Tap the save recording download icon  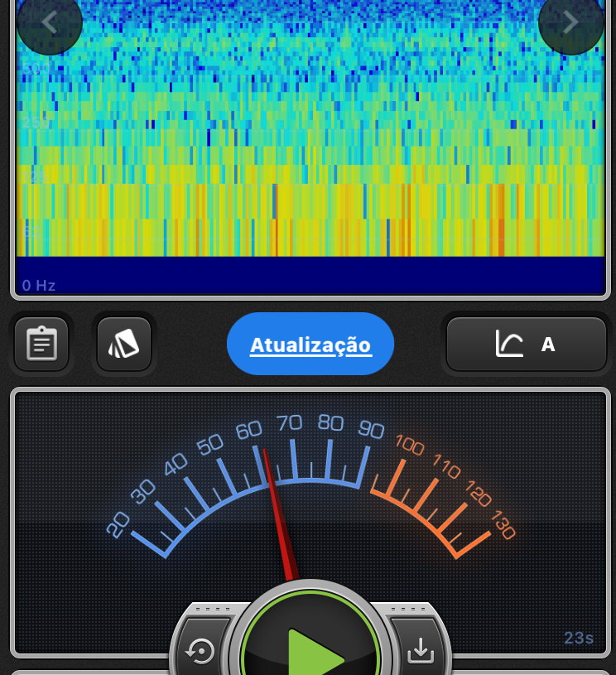click(421, 651)
